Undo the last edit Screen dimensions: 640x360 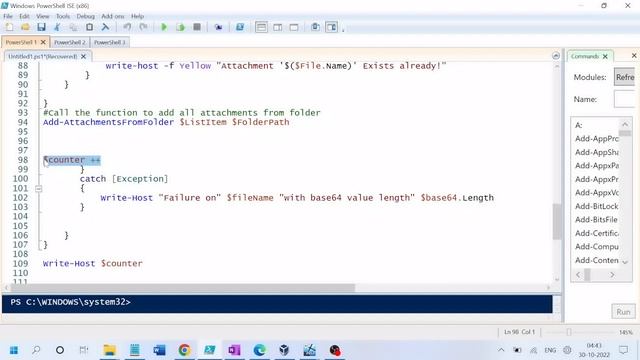(x=127, y=27)
